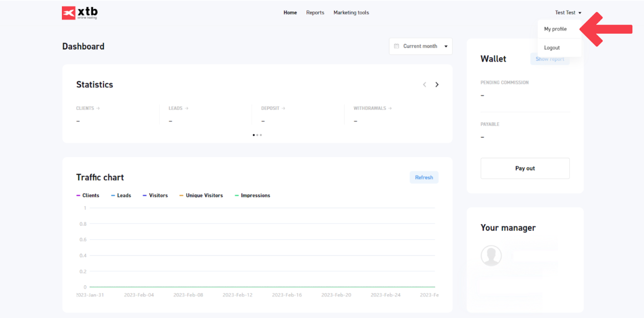Open the Marketing tools menu item
644x318 pixels.
tap(351, 13)
